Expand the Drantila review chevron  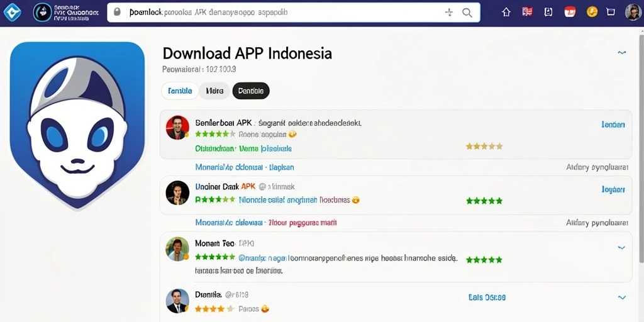click(x=622, y=297)
